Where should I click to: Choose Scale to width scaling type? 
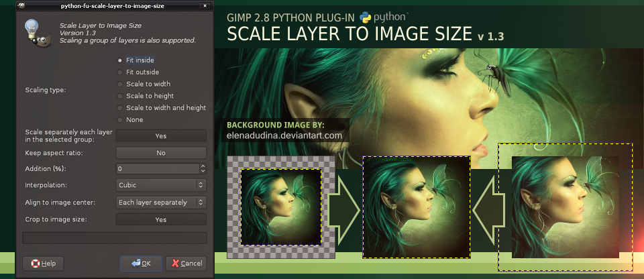point(144,84)
